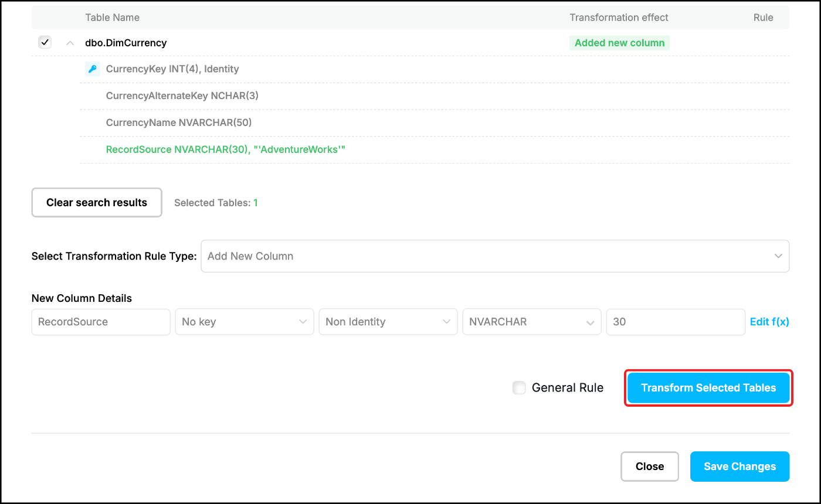Select the CurrencyName NVARCHAR(50) row
Screen dimensions: 821x504
[x=435, y=122]
